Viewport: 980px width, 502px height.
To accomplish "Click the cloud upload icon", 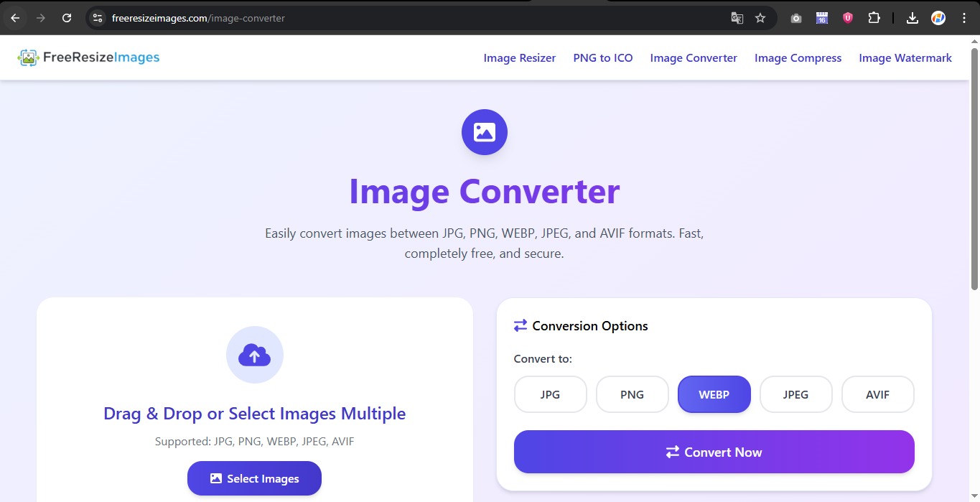I will point(255,355).
